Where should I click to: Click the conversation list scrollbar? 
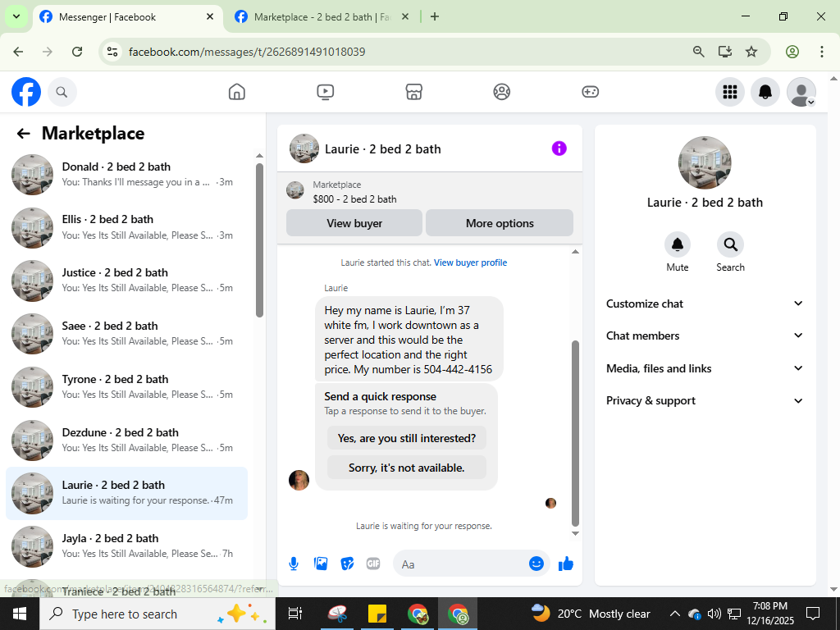[259, 240]
